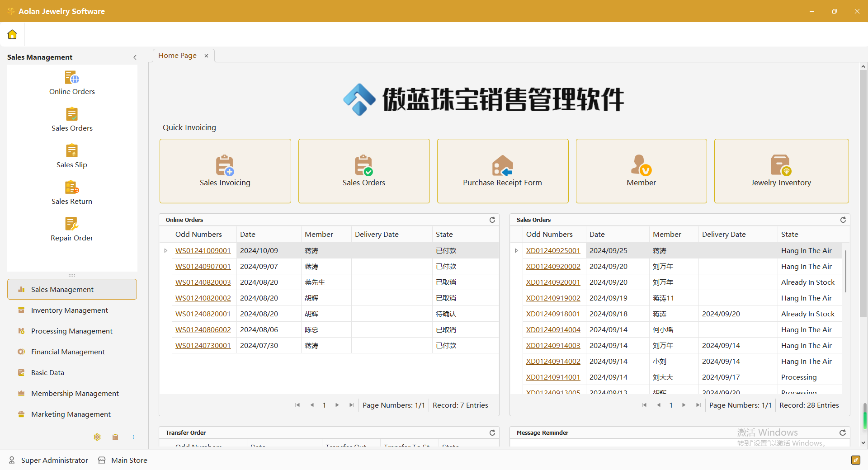Open sales order link XD01240918001
The width and height of the screenshot is (868, 470).
click(x=553, y=314)
